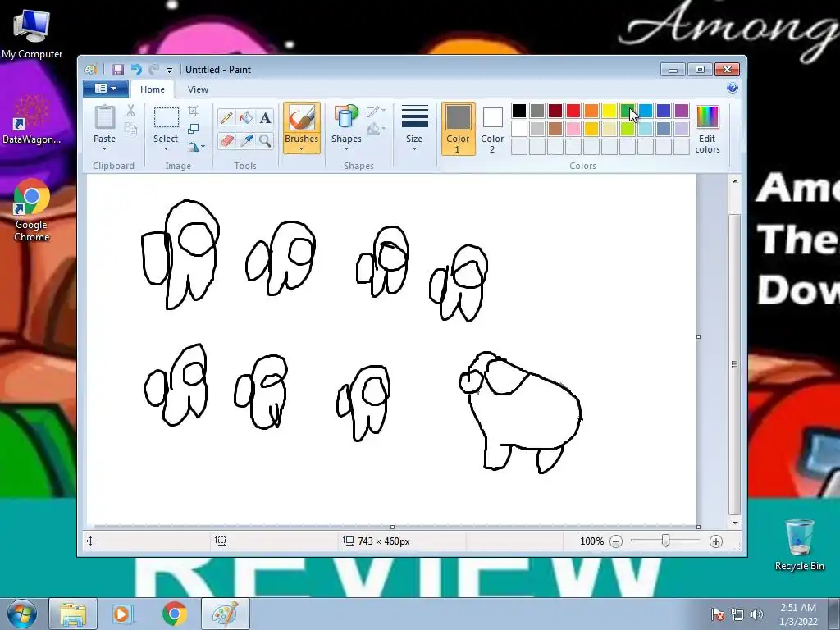840x630 pixels.
Task: Open the Size line thickness dropdown
Action: click(414, 127)
